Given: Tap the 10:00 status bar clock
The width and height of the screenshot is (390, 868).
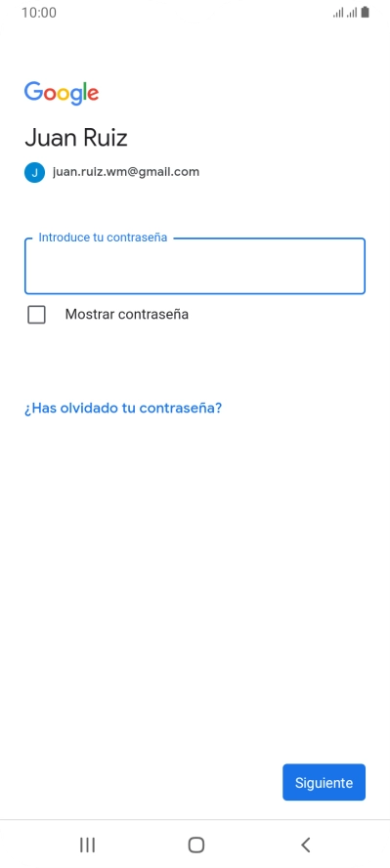Looking at the screenshot, I should point(39,12).
